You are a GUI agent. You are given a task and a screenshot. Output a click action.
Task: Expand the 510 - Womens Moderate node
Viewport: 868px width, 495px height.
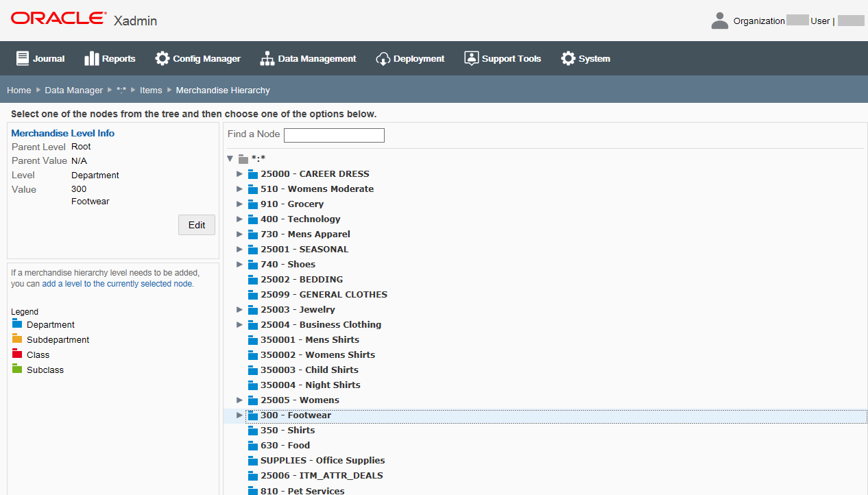(x=240, y=189)
